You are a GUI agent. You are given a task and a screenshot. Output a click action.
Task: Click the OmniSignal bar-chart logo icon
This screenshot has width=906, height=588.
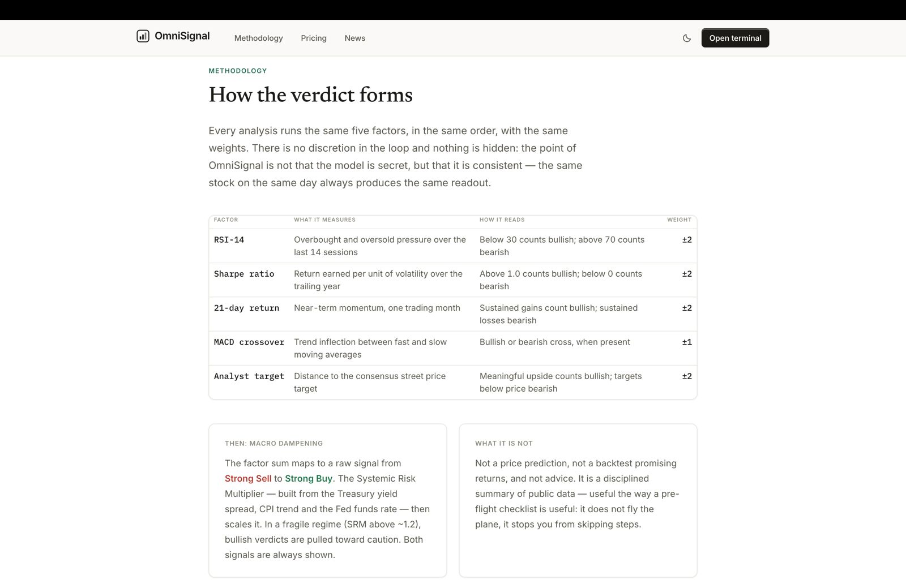pos(143,36)
